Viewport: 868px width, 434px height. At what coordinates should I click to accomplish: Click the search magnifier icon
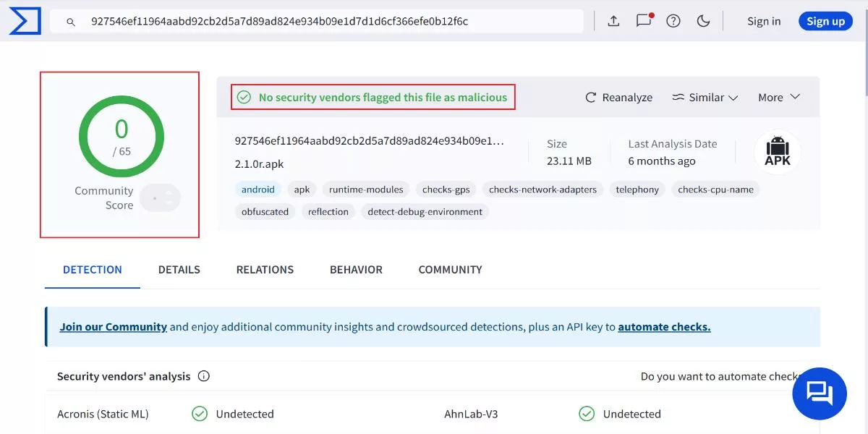click(71, 22)
